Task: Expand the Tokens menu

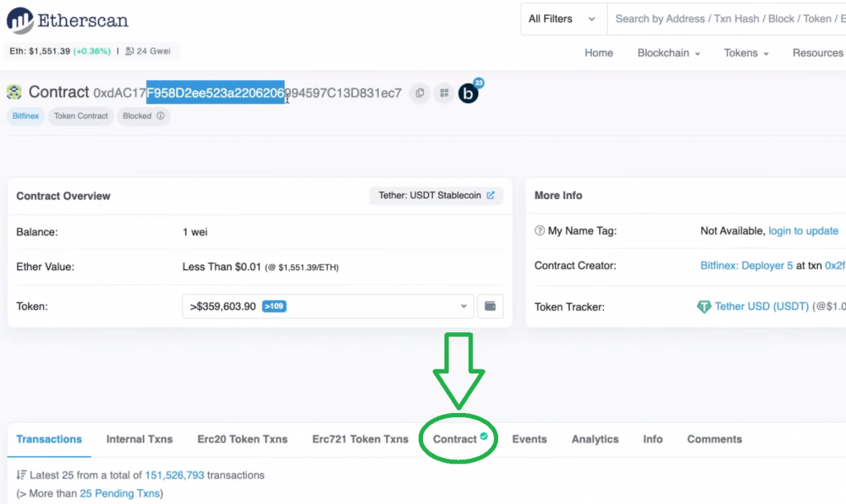Action: click(746, 53)
